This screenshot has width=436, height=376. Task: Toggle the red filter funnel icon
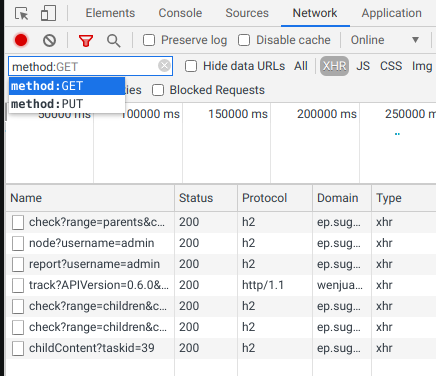(x=86, y=41)
